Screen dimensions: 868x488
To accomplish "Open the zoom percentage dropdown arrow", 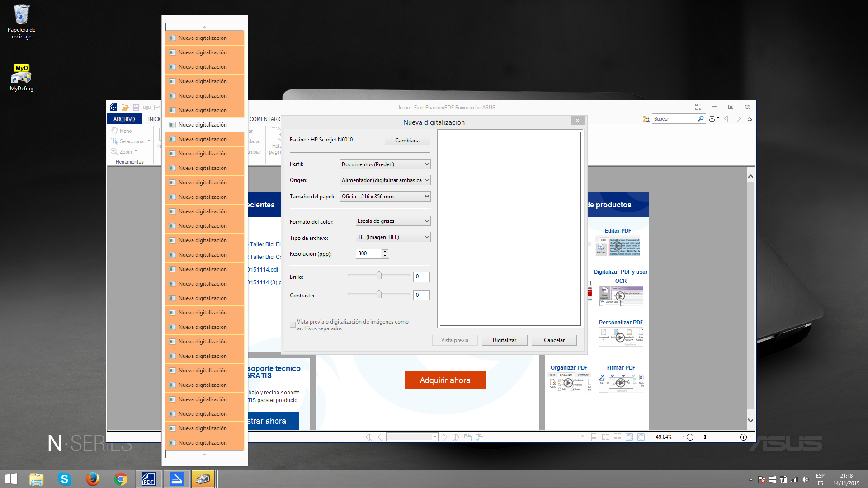I will pyautogui.click(x=683, y=437).
